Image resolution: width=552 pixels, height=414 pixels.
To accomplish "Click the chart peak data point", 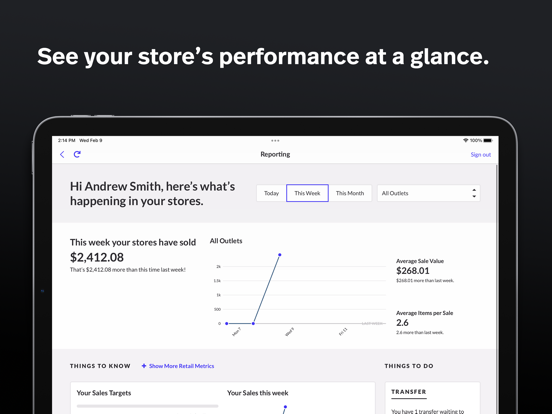I will click(280, 255).
